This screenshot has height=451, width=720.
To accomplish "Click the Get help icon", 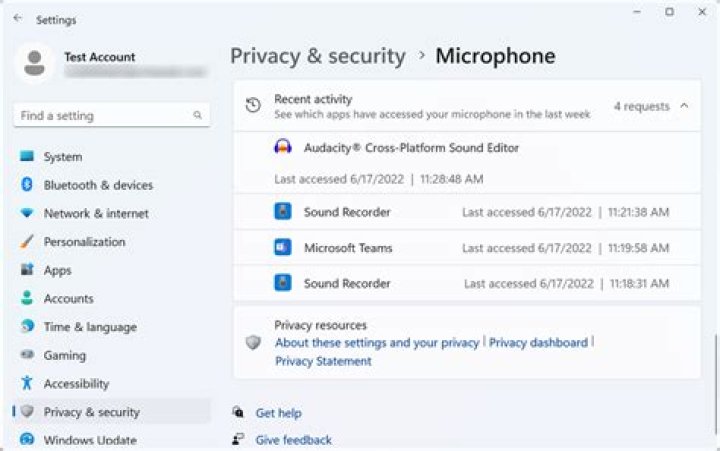I will tap(238, 412).
